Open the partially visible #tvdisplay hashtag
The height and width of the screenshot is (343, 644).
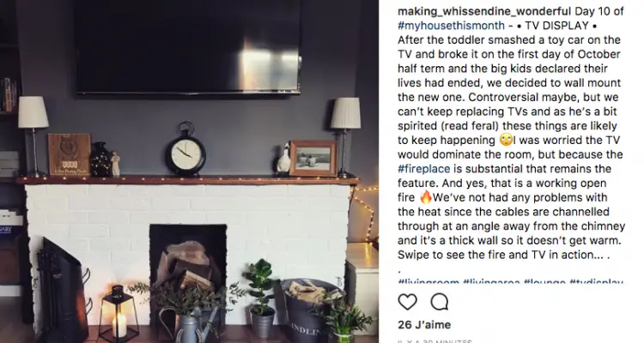pos(597,282)
